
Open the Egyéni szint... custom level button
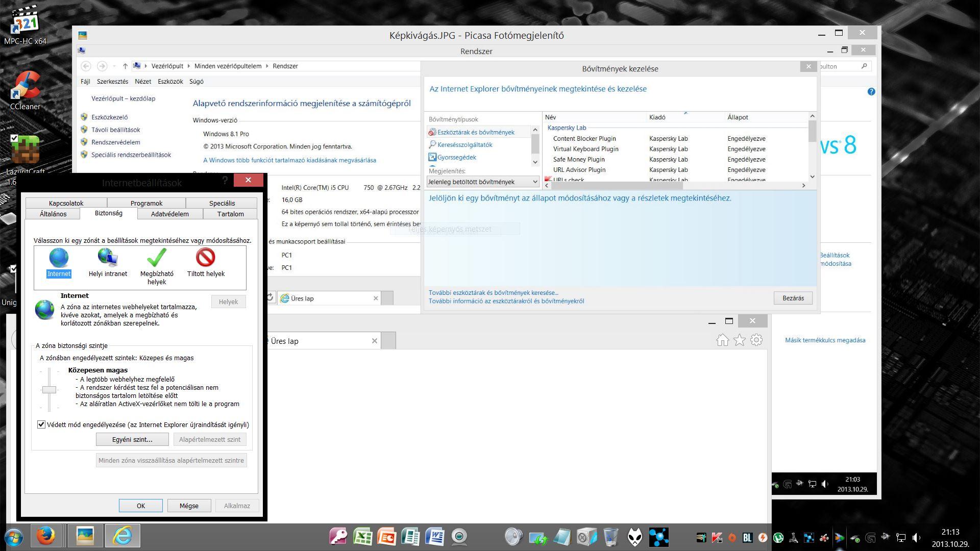(132, 439)
